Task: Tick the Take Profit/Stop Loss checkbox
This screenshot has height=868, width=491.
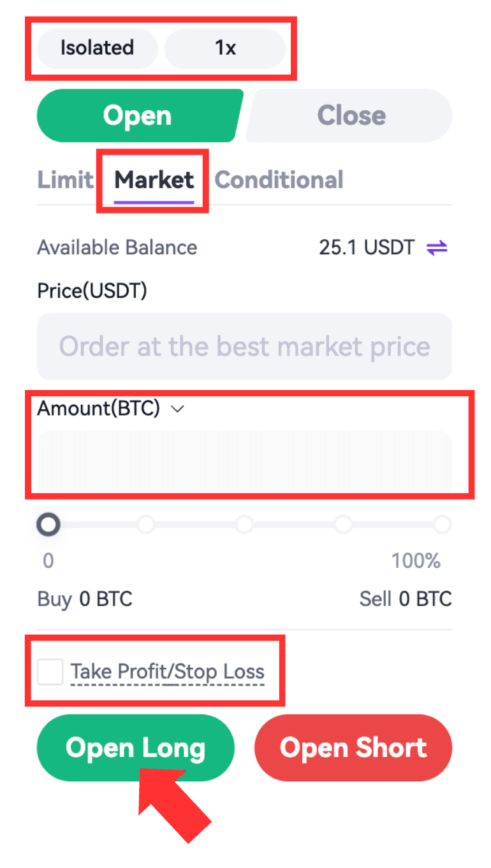Action: (50, 672)
